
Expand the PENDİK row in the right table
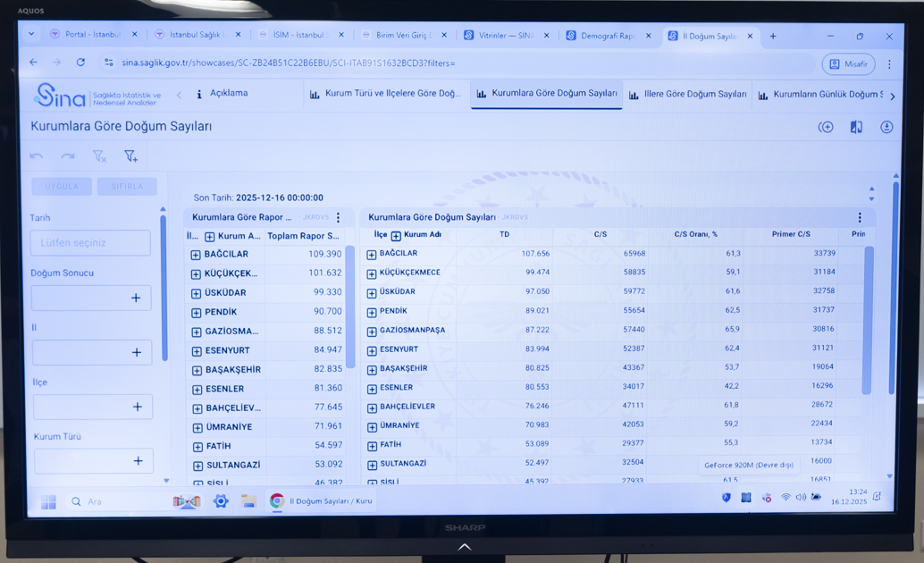tap(372, 312)
